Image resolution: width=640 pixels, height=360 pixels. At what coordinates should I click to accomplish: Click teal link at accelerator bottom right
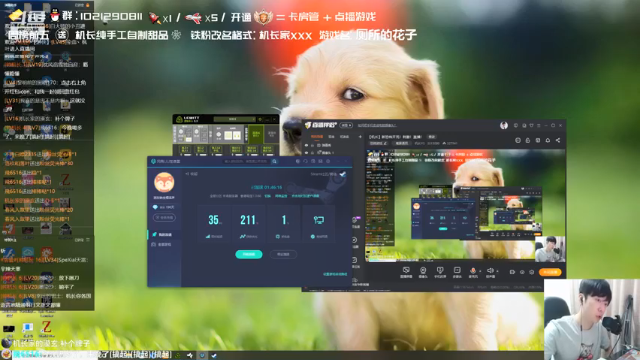coord(335,274)
